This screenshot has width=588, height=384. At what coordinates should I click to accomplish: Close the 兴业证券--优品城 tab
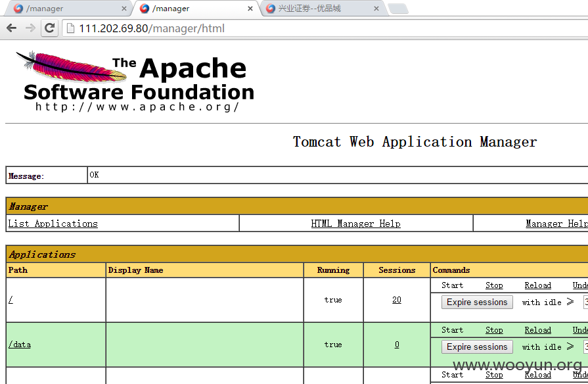coord(376,9)
